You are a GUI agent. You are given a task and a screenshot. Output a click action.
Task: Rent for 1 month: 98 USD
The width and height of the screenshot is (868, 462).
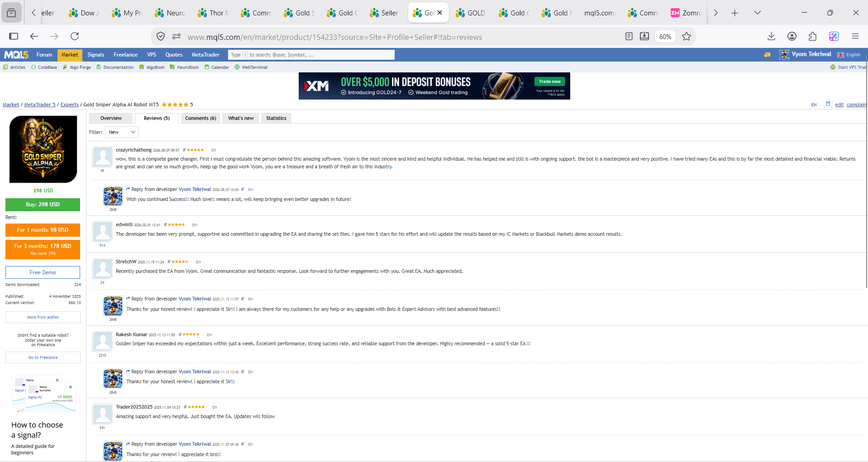(x=43, y=230)
